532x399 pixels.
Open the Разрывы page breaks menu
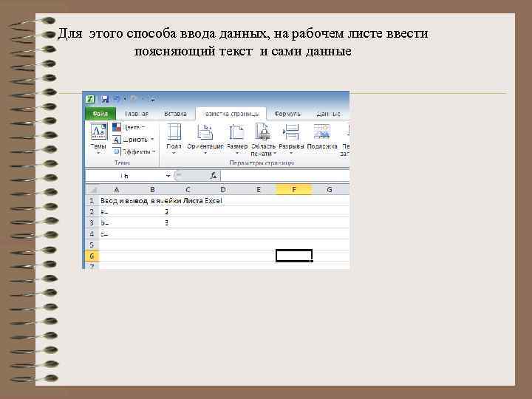291,139
